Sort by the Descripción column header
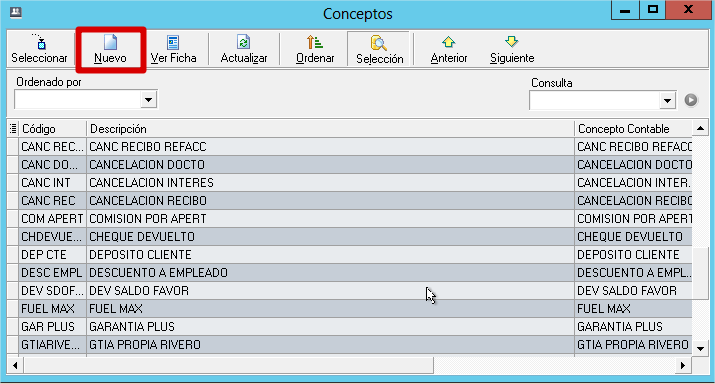The image size is (715, 384). [330, 129]
